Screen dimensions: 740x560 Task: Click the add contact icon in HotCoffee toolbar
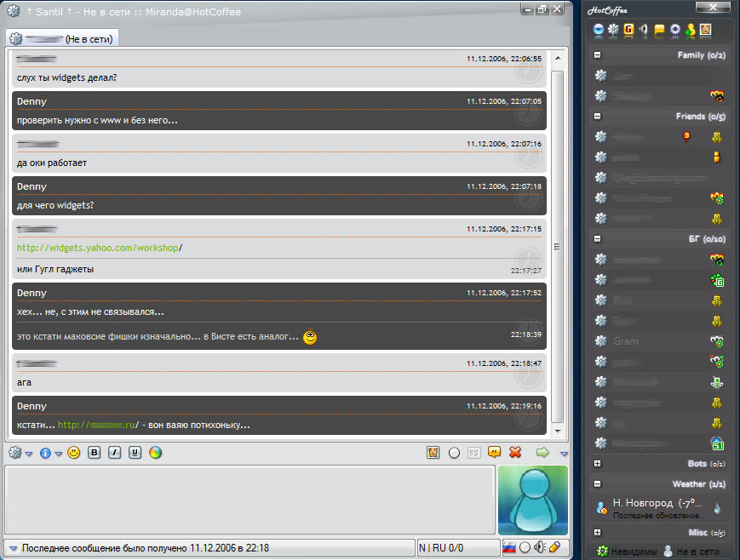[691, 30]
